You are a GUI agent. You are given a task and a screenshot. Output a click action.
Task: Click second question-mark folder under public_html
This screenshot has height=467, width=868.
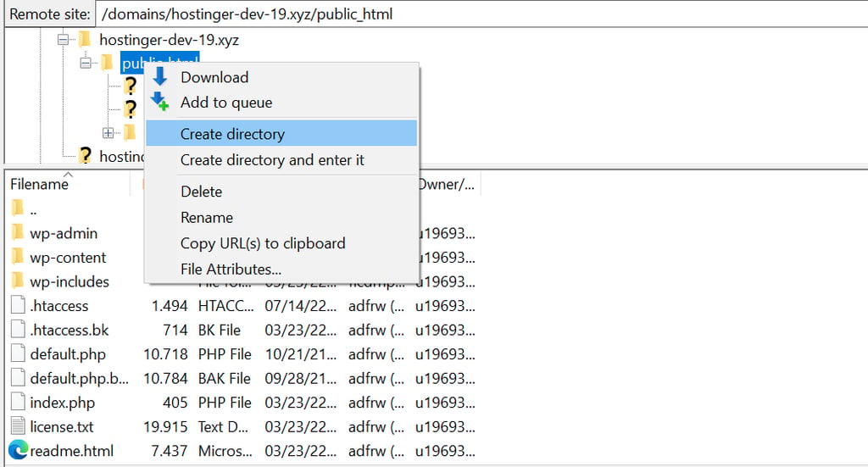click(130, 109)
